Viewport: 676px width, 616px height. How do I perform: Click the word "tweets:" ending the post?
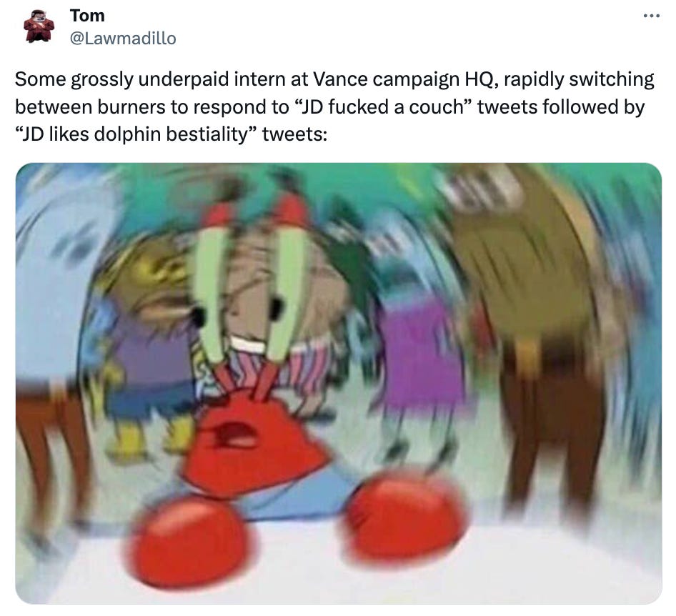(x=294, y=134)
